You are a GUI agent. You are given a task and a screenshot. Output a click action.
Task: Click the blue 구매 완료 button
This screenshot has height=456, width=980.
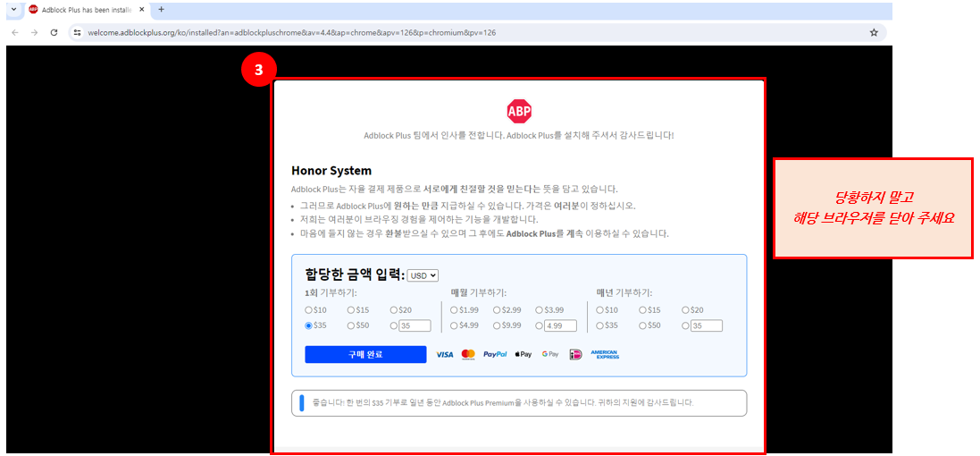(365, 355)
